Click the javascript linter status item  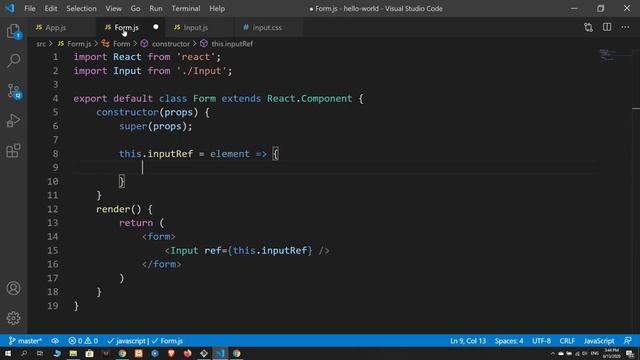pyautogui.click(x=126, y=341)
